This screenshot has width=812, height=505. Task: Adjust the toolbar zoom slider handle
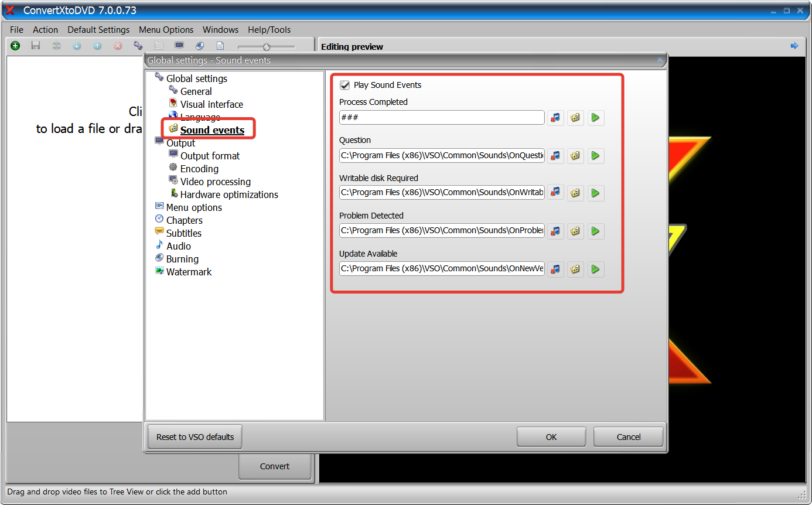coord(267,47)
